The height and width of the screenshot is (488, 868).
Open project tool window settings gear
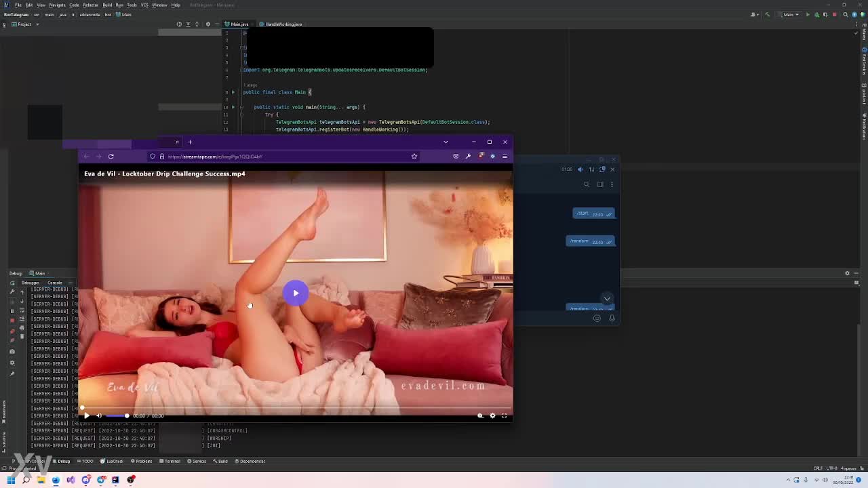[208, 24]
